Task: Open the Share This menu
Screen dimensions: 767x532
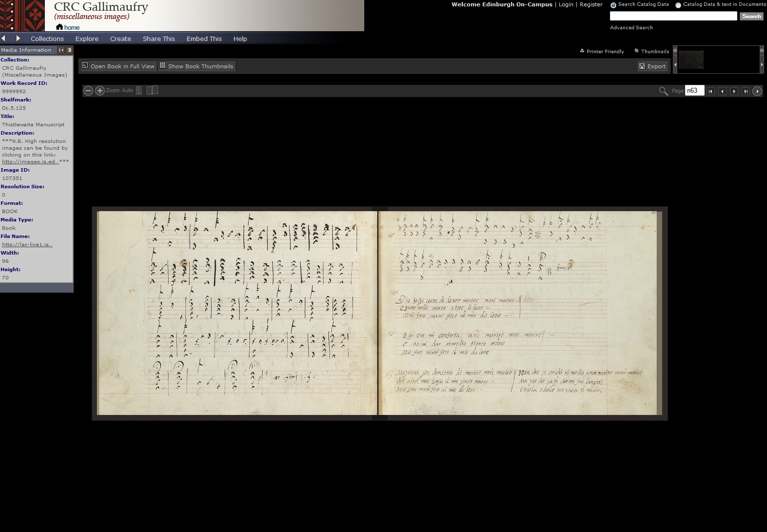Action: pos(158,39)
